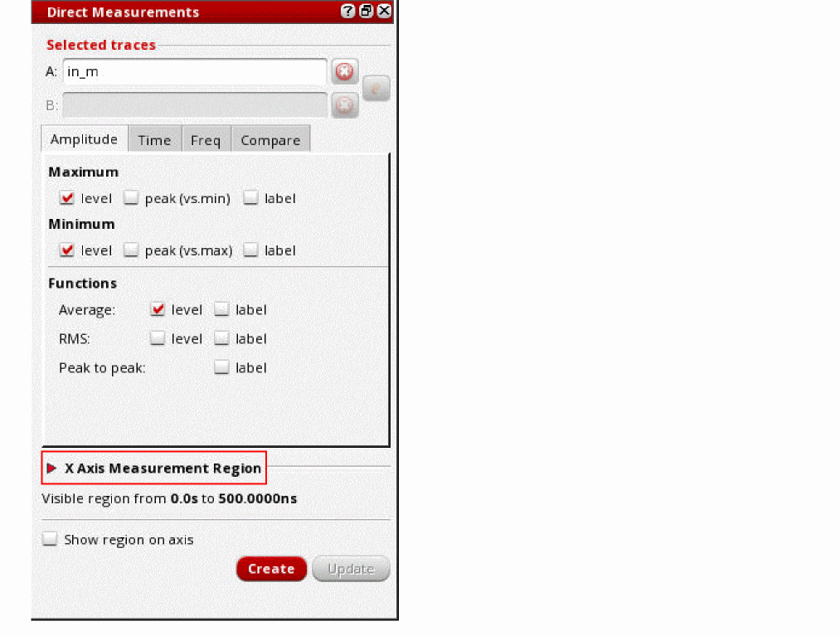Enable Minimum peak (vs.max) checkbox

click(x=131, y=250)
